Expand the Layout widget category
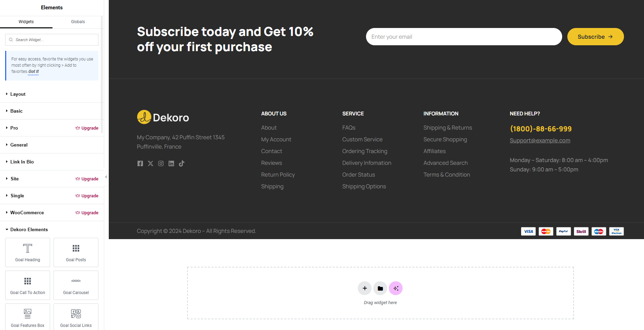Image resolution: width=644 pixels, height=330 pixels. coord(52,94)
